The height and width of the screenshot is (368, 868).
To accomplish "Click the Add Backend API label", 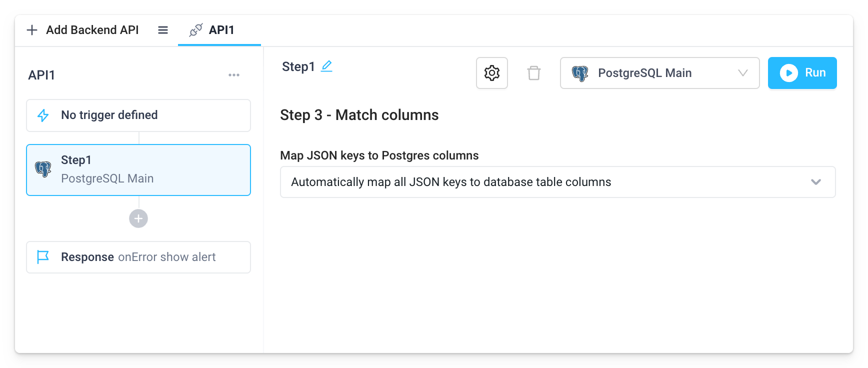I will [92, 30].
